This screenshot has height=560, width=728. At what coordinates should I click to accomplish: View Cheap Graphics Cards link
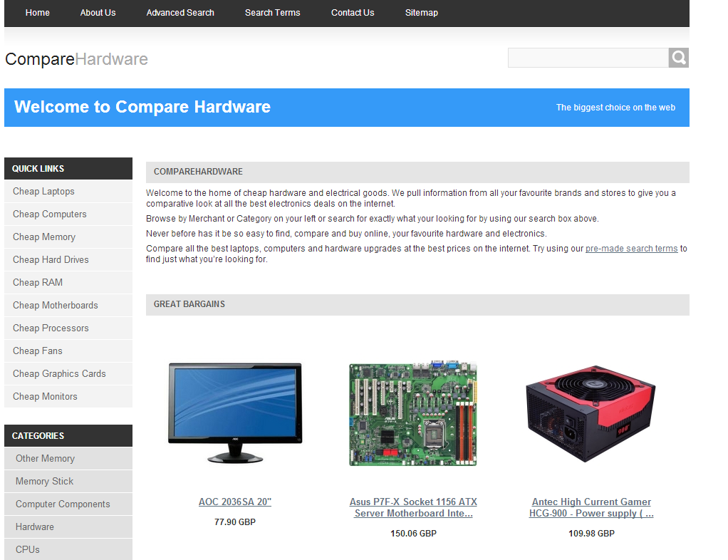tap(68, 373)
